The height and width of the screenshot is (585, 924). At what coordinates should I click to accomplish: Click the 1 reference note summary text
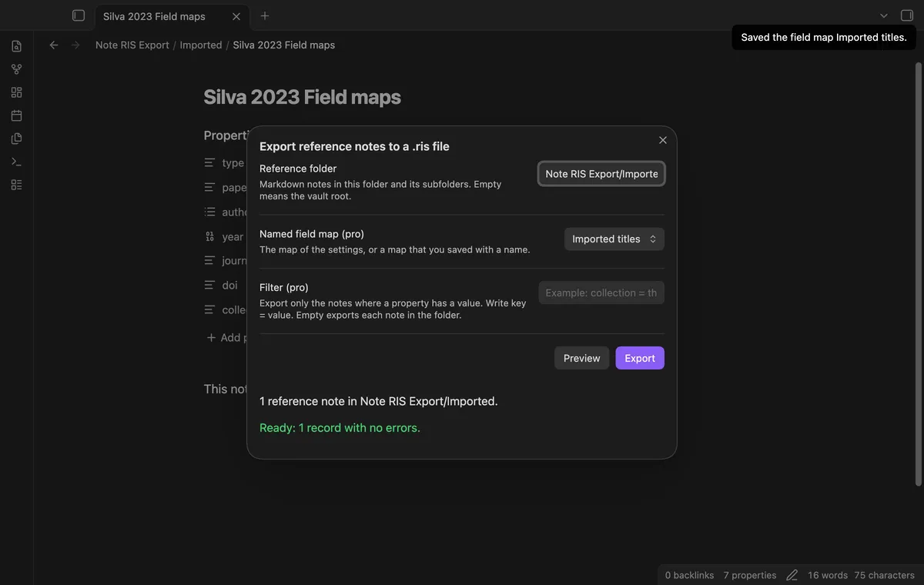(379, 401)
